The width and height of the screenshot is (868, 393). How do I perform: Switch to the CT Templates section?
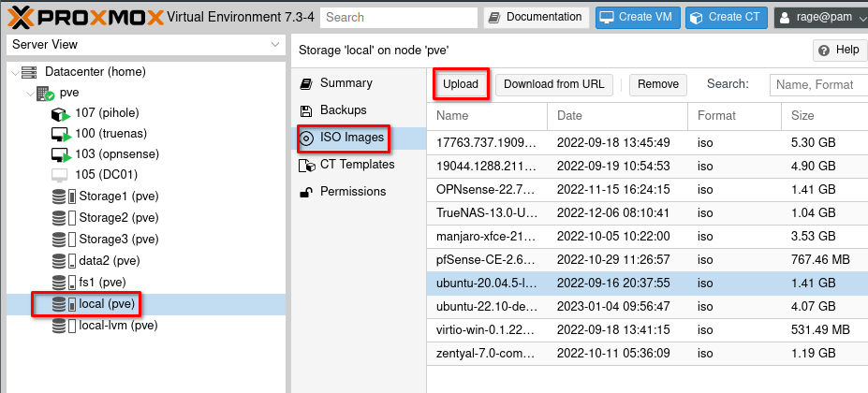tap(357, 165)
